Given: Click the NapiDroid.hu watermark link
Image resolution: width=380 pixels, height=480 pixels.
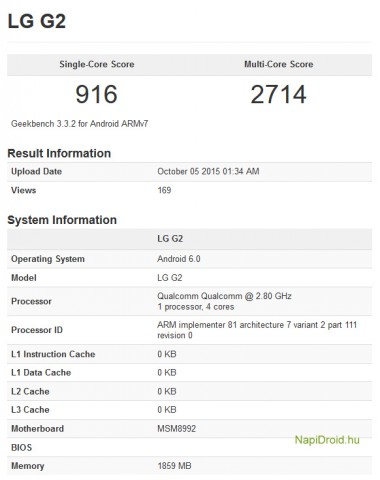Looking at the screenshot, I should (327, 440).
